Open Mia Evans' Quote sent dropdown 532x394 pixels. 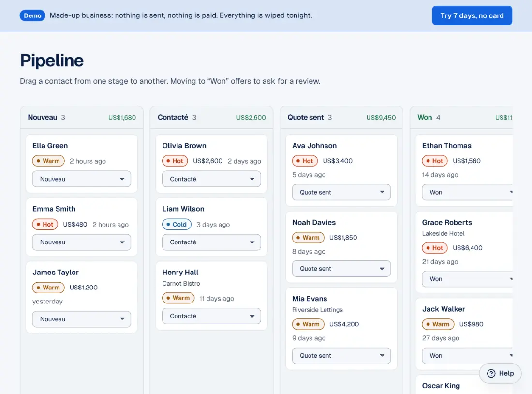(341, 356)
